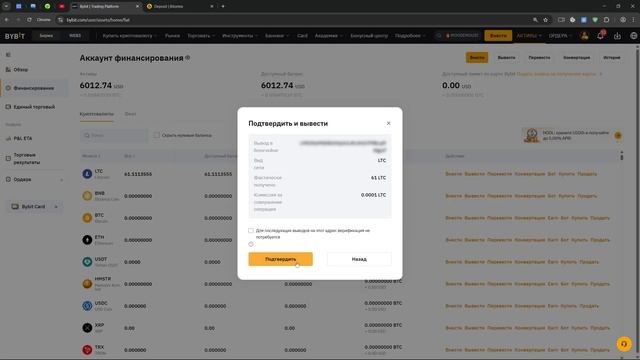Open the Бонусный центр menu item
Viewport: 640px width, 360px height.
[x=369, y=36]
